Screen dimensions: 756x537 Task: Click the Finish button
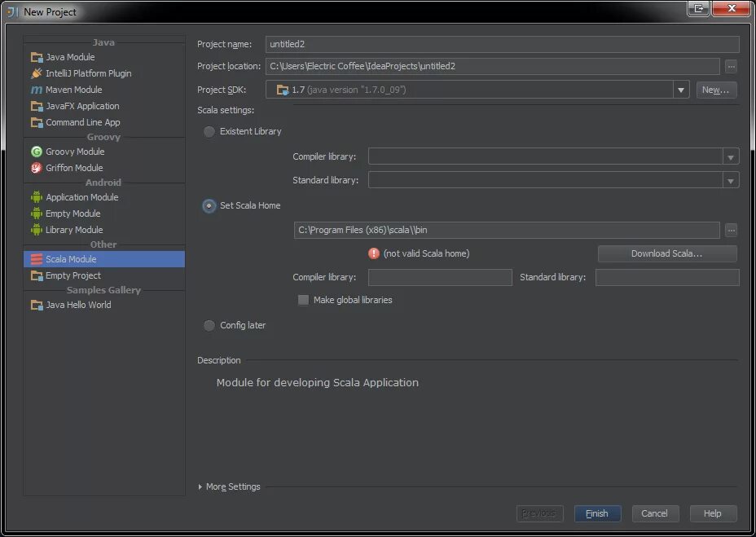(x=597, y=513)
